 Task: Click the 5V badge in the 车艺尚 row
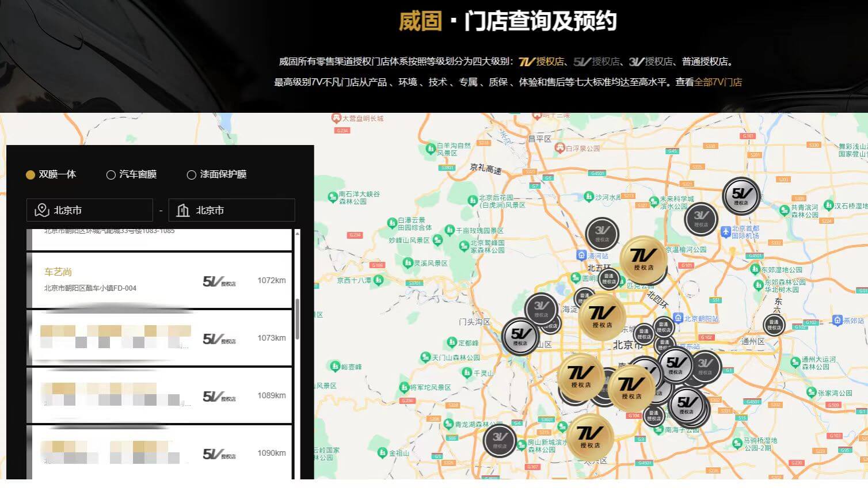pyautogui.click(x=219, y=281)
